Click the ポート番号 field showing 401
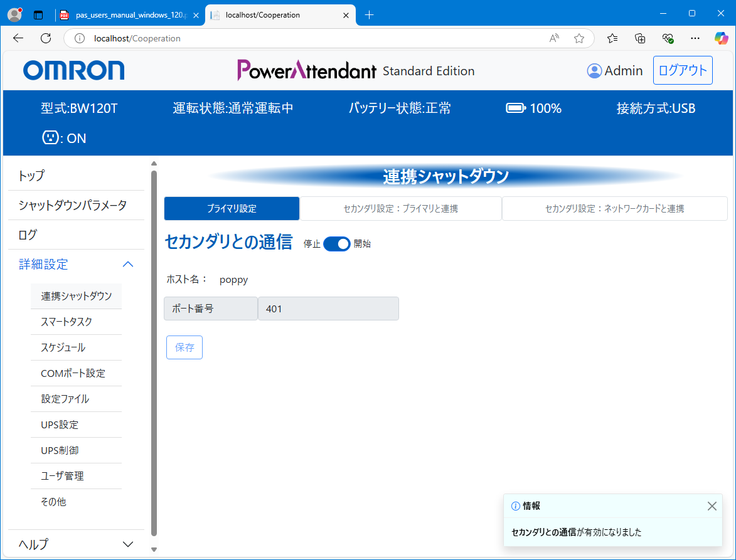The height and width of the screenshot is (560, 736). [329, 309]
